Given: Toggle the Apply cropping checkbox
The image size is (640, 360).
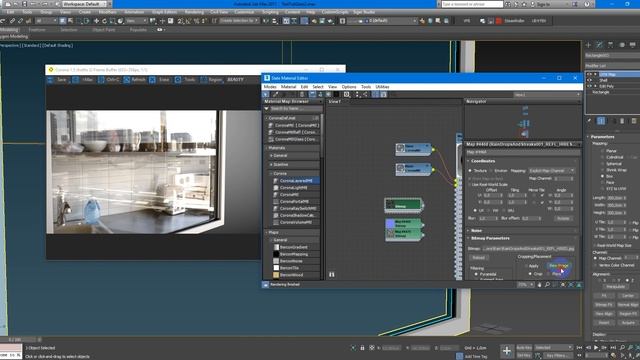Looking at the screenshot, I should 526,266.
